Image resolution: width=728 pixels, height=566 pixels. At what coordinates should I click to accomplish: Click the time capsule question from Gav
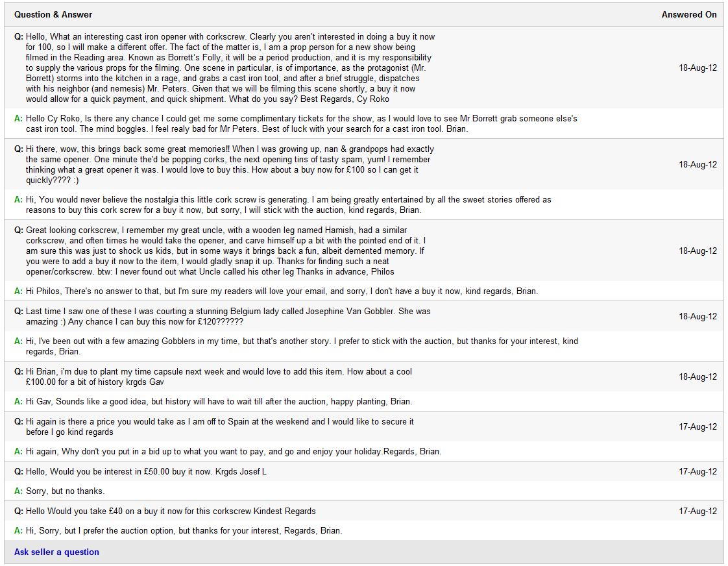pyautogui.click(x=219, y=376)
